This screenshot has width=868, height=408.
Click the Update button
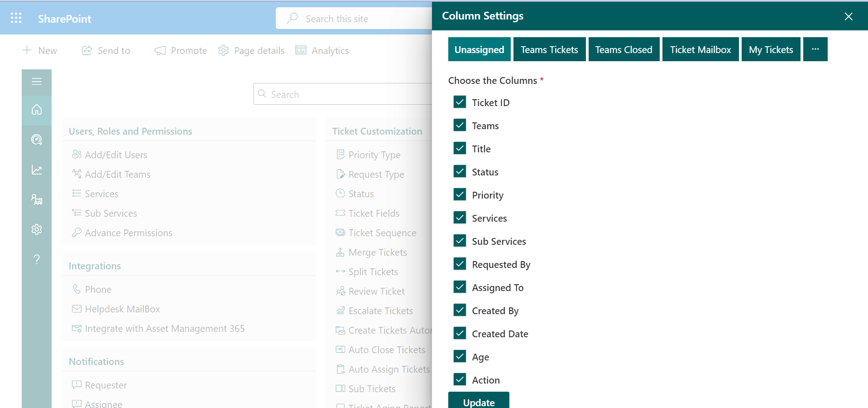479,400
